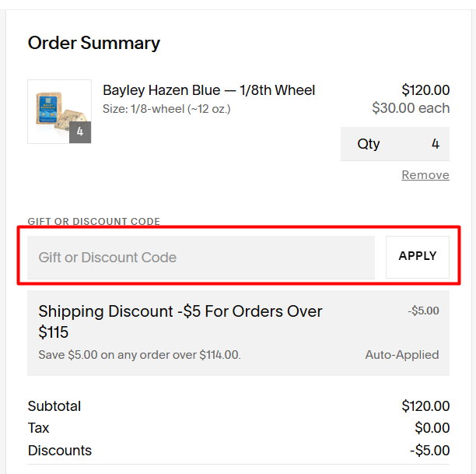Viewport: 476px width, 474px height.
Task: Click the $0.00 tax amount
Action: tap(432, 428)
